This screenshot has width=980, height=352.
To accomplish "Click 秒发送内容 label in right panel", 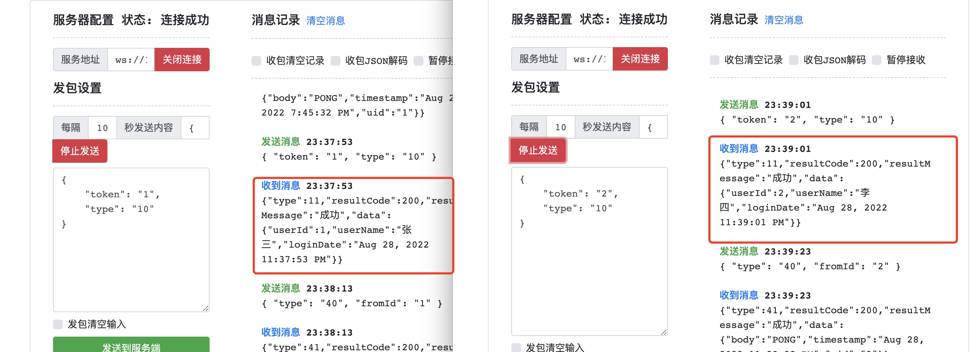I will coord(607,127).
